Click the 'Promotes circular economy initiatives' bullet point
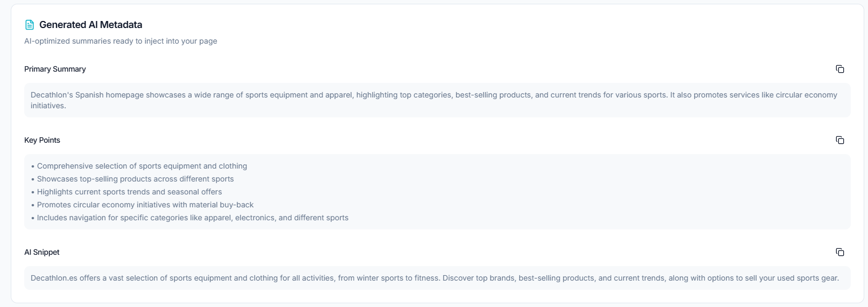Screen dimensions: 868x307 pyautogui.click(x=145, y=205)
